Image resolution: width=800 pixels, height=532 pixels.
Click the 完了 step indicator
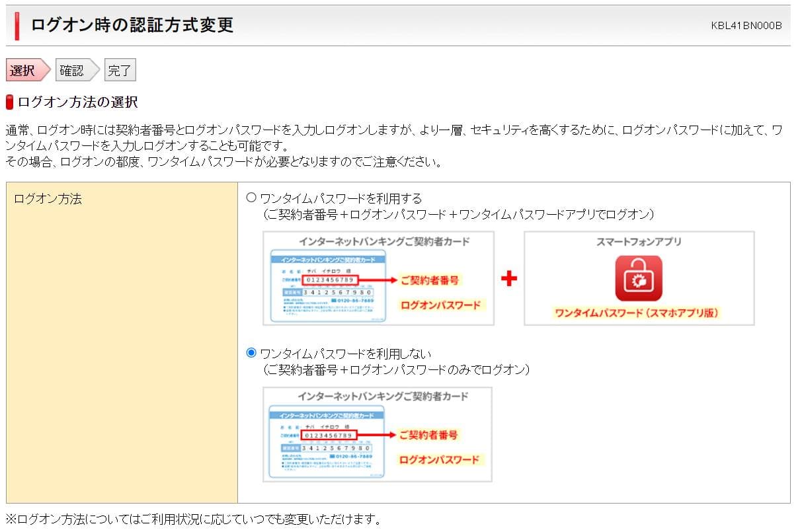120,70
